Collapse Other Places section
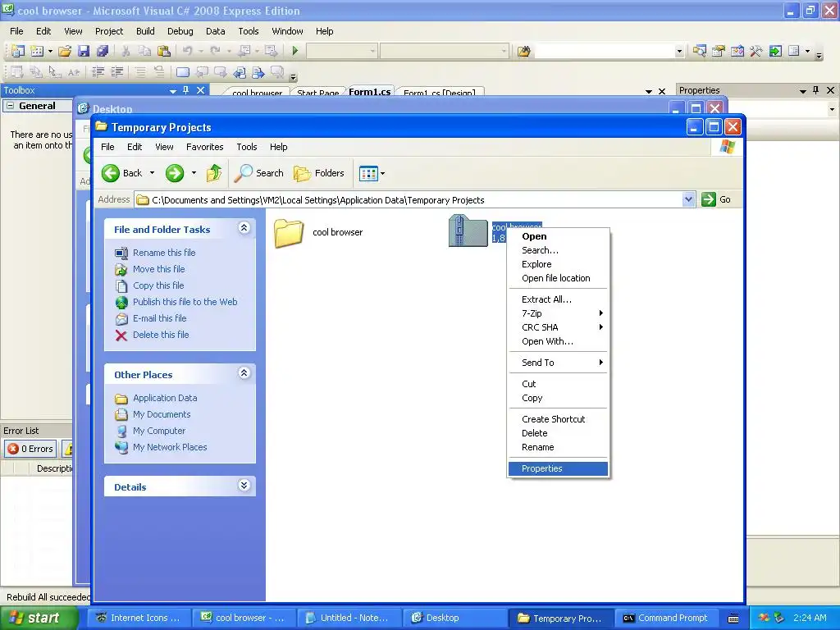The height and width of the screenshot is (630, 840). point(244,373)
